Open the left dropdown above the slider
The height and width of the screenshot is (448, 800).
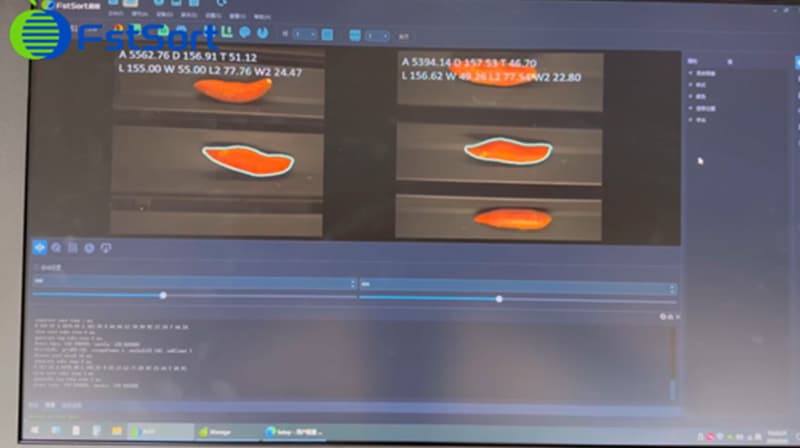tap(194, 283)
